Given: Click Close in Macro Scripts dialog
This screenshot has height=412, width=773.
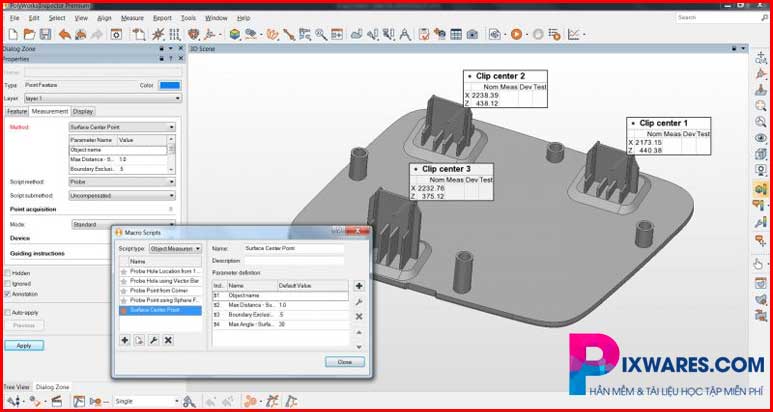Looking at the screenshot, I should pyautogui.click(x=345, y=362).
